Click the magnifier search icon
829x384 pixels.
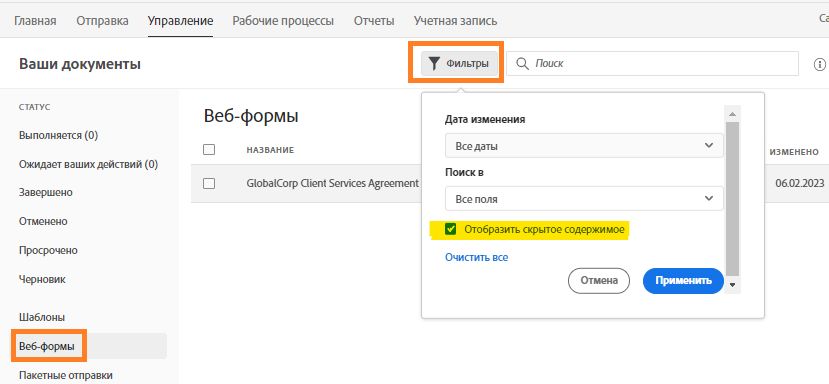522,63
